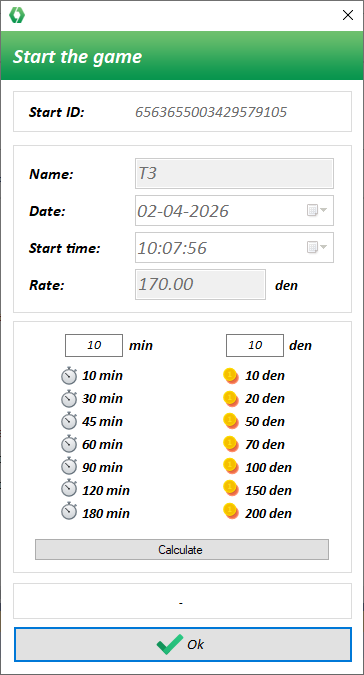Click the stopwatch icon beside 30 min
The image size is (364, 675).
tap(69, 399)
